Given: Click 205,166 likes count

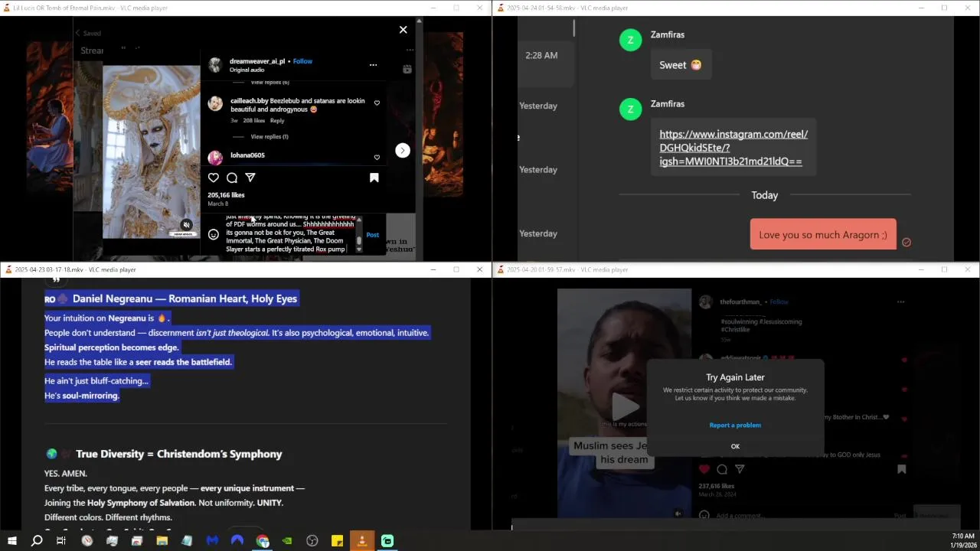Looking at the screenshot, I should pos(226,195).
